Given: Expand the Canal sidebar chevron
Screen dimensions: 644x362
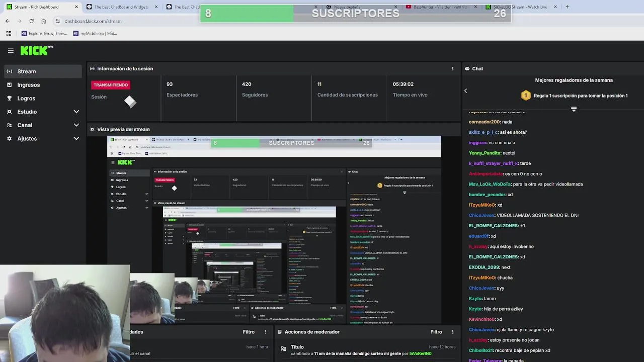Looking at the screenshot, I should 76,125.
